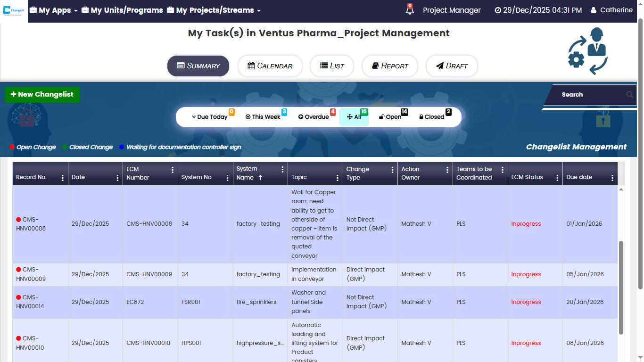Filter tasks by Overdue
644x362 pixels.
click(x=314, y=117)
